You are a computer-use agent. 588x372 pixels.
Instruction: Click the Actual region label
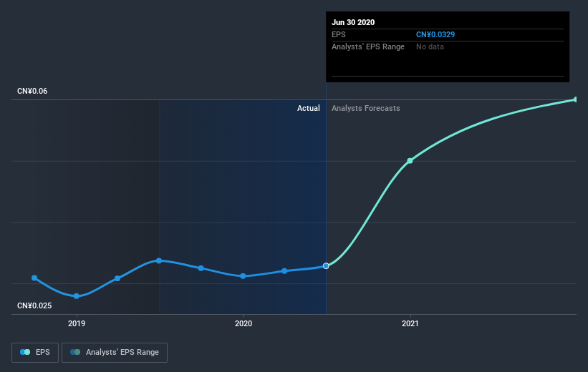(x=308, y=108)
